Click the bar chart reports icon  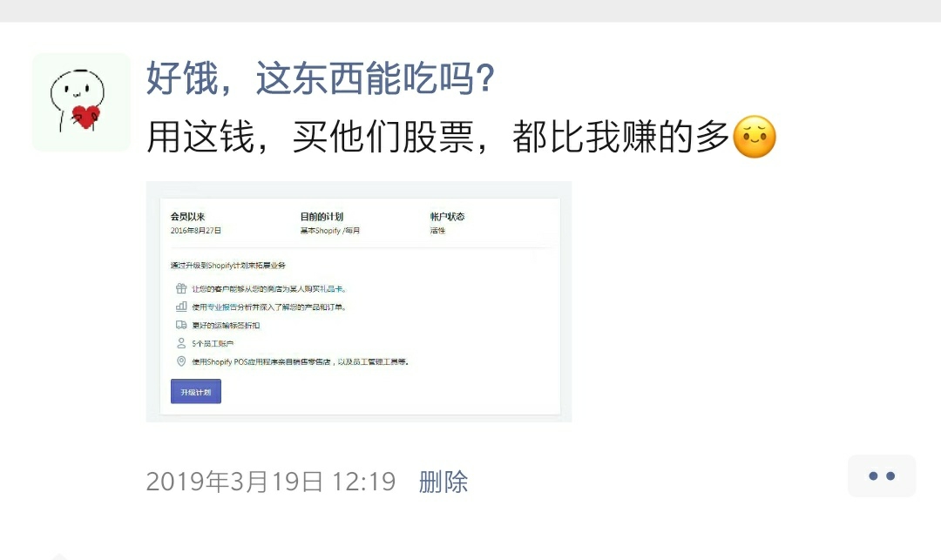(180, 307)
